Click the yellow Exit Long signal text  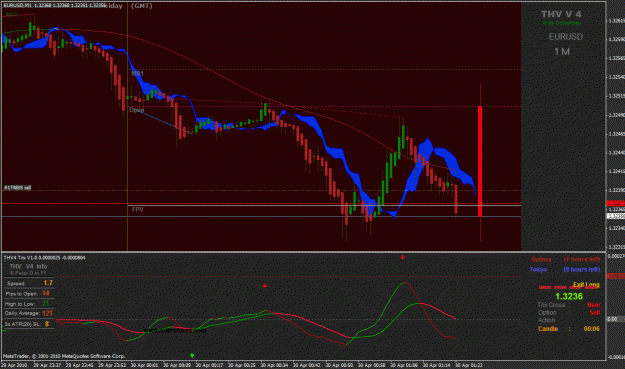tap(586, 284)
